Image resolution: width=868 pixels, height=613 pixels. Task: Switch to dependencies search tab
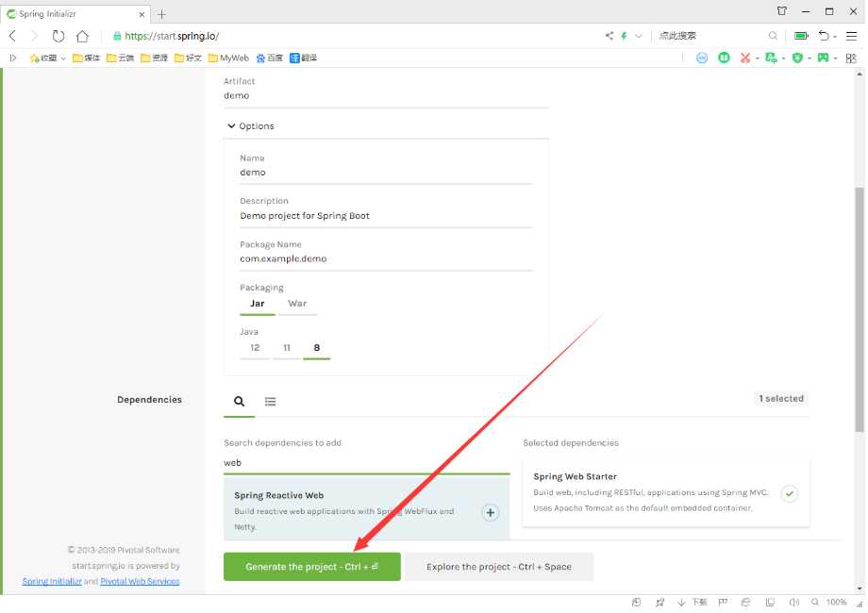pyautogui.click(x=239, y=402)
